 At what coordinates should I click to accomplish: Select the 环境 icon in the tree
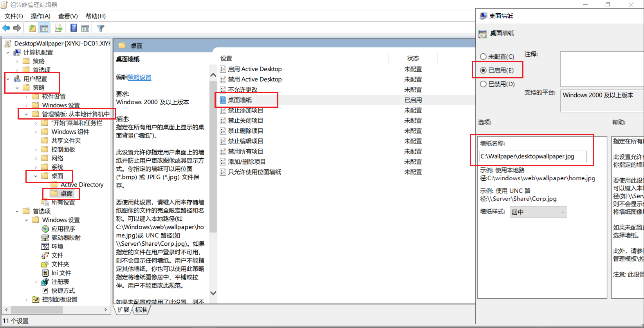45,246
